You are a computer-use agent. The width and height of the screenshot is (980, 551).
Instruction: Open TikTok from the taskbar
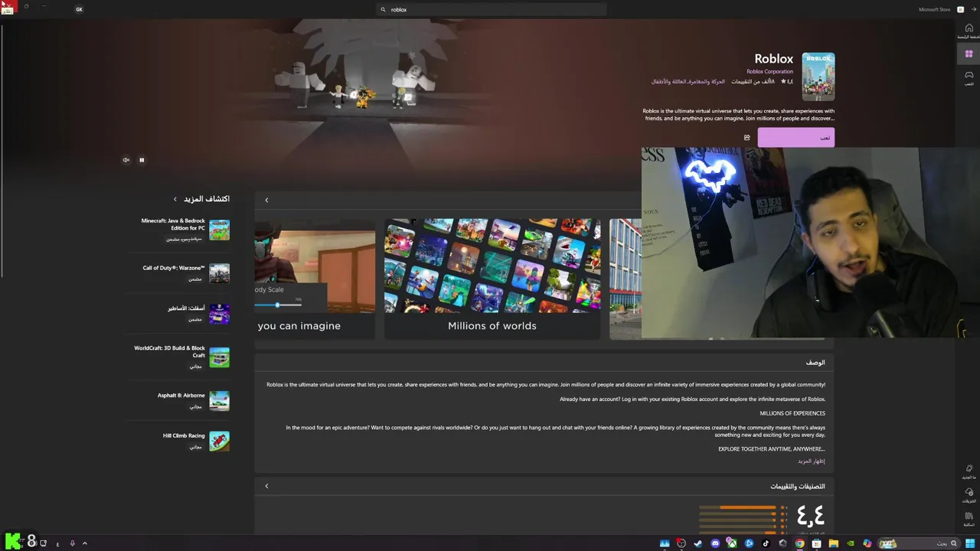766,543
